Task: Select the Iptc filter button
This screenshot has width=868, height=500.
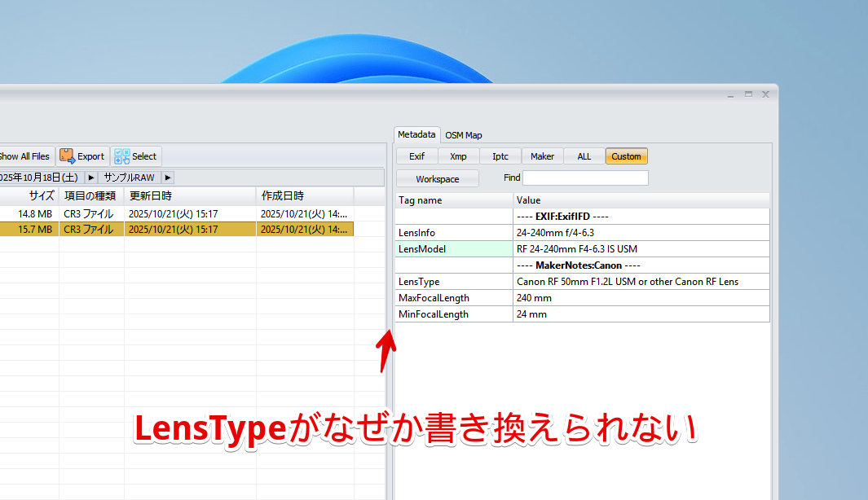Action: [500, 156]
